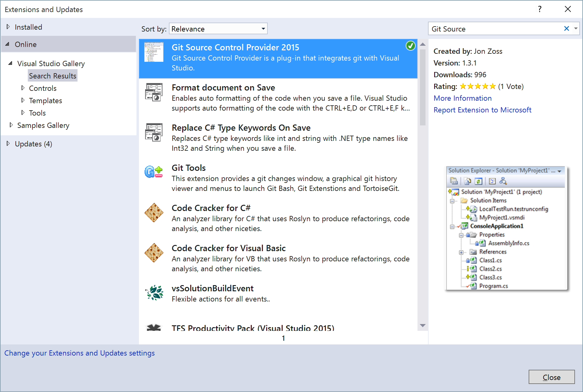The height and width of the screenshot is (392, 583).
Task: Click the Code Cracker for Visual Basic icon
Action: pos(154,253)
